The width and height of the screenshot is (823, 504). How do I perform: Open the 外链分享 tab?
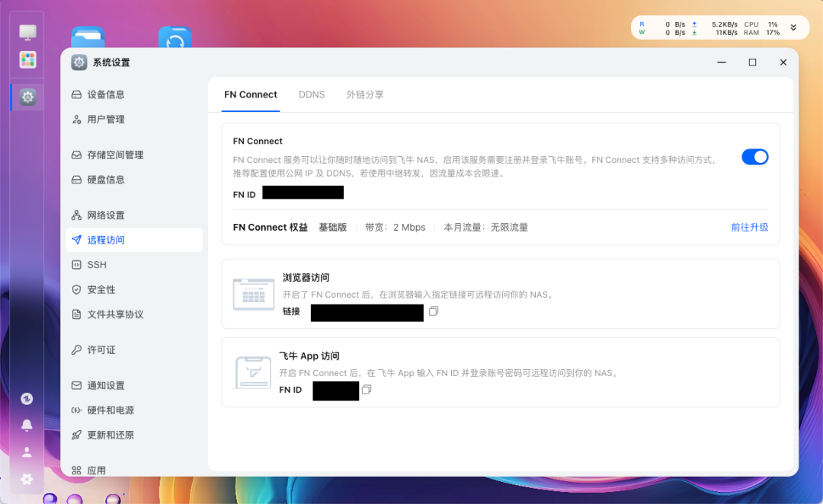[x=365, y=94]
